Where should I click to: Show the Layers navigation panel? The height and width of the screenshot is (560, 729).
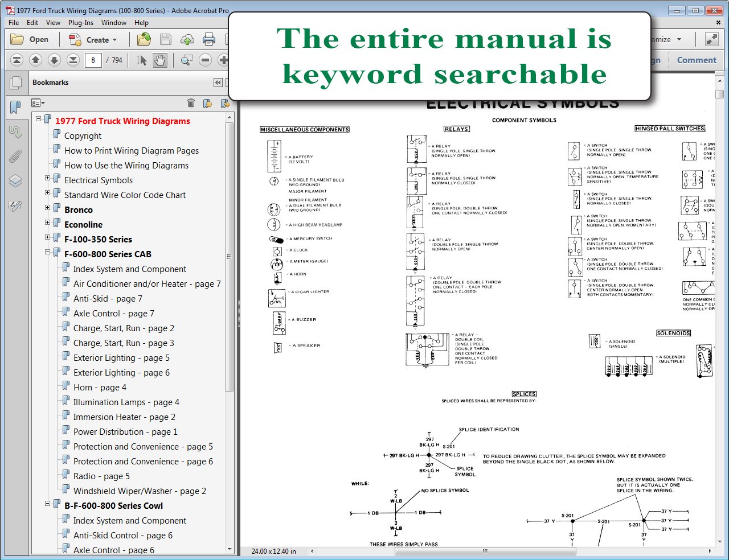coord(15,181)
